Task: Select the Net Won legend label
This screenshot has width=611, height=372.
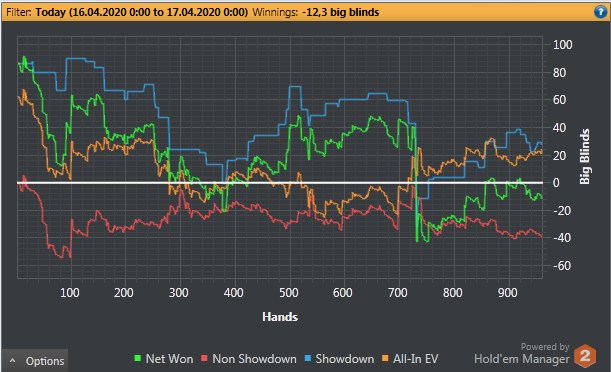Action: tap(169, 359)
